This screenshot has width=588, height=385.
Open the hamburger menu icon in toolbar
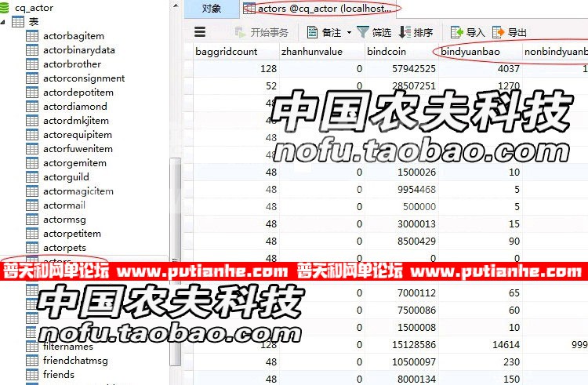pos(200,32)
